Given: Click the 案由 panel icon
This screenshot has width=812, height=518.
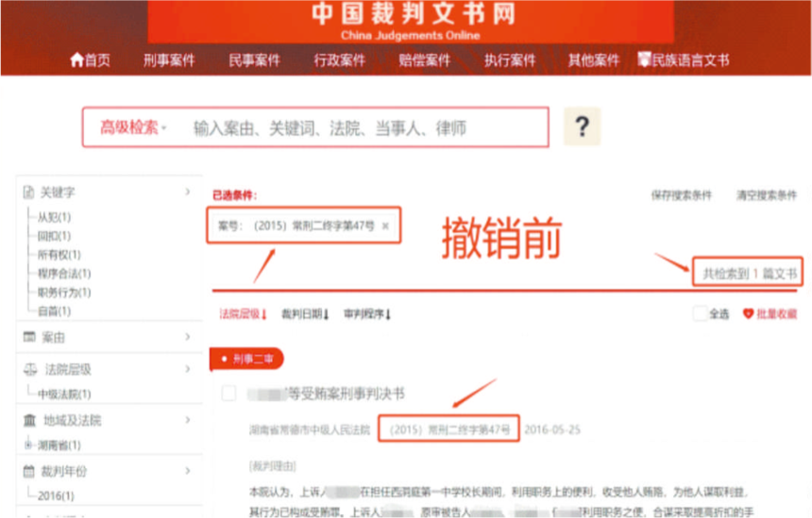Looking at the screenshot, I should 29,337.
